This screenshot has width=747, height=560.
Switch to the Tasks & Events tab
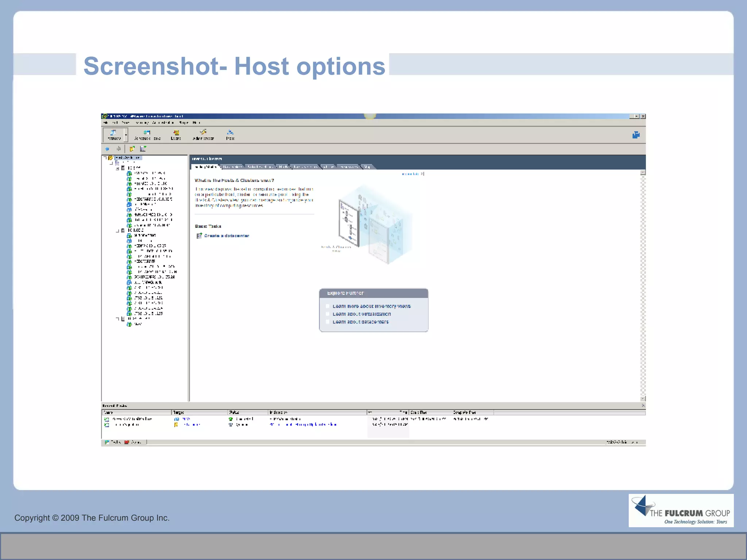(x=306, y=167)
